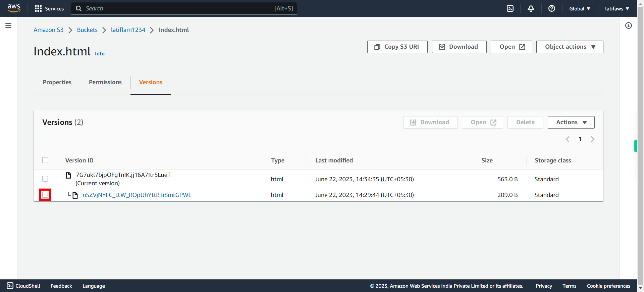Click the CloudShell icon in the footer

(x=10, y=286)
